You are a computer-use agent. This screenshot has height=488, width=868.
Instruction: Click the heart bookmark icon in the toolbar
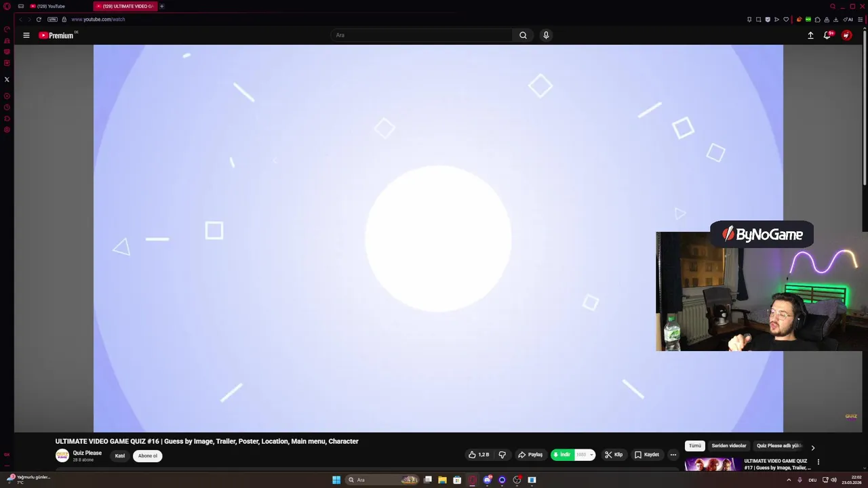click(x=786, y=19)
